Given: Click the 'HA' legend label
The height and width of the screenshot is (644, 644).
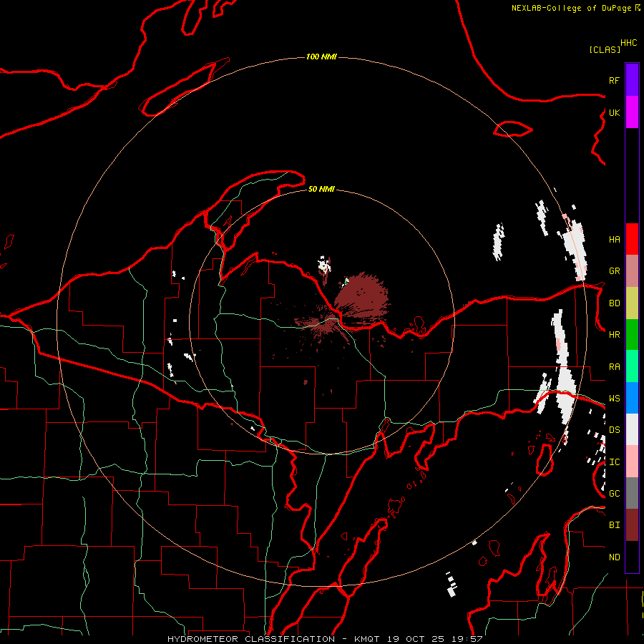Looking at the screenshot, I should pyautogui.click(x=614, y=239).
